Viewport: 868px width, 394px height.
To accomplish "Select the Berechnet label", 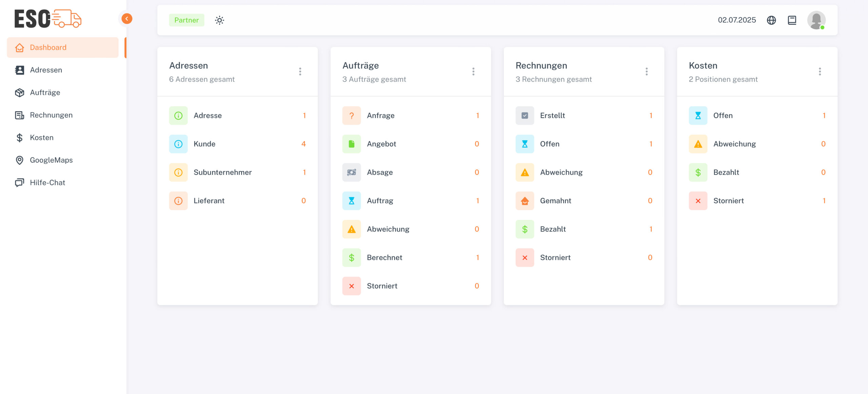I will tap(384, 258).
